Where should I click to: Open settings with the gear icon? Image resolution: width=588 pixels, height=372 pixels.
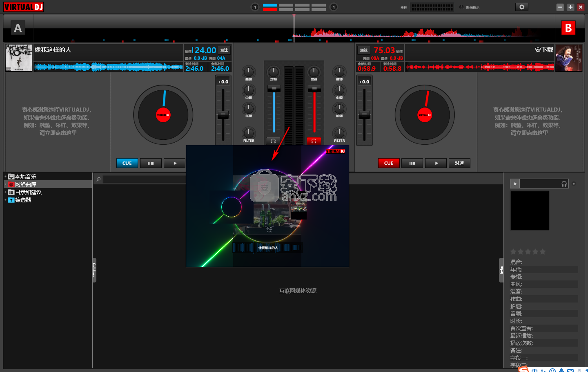click(521, 7)
